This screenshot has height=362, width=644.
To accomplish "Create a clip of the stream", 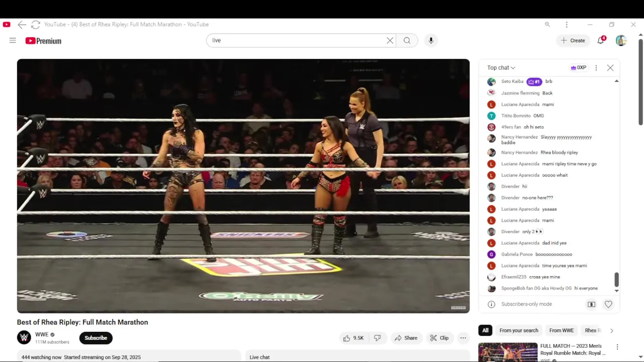I will (x=439, y=338).
